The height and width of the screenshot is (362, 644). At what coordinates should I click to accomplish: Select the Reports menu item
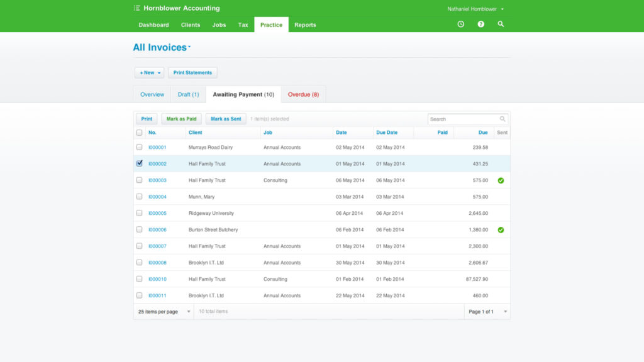(x=305, y=25)
